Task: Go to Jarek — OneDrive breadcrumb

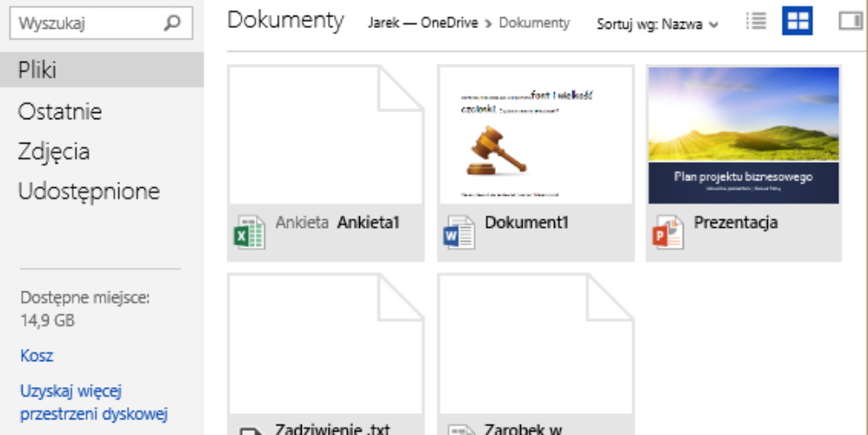Action: 423,23
